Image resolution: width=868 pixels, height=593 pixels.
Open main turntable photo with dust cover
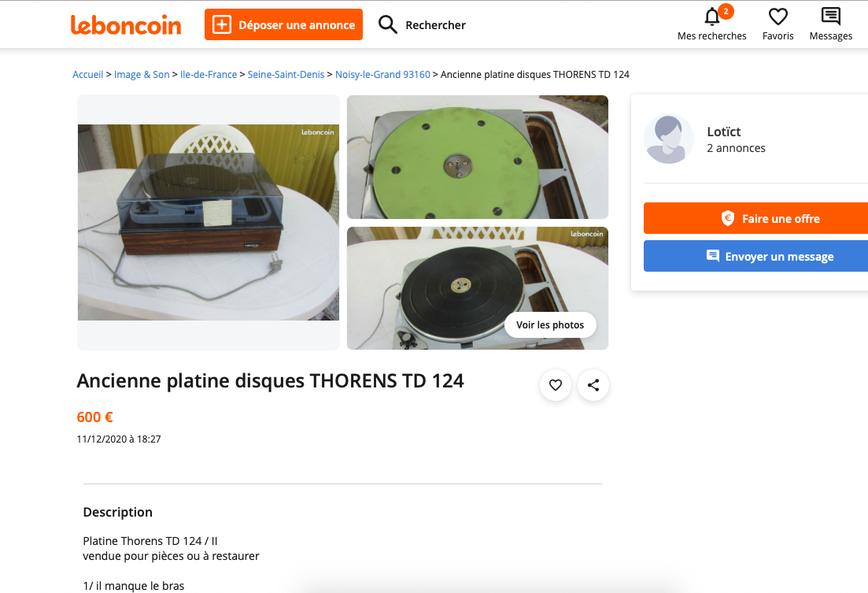pyautogui.click(x=208, y=222)
